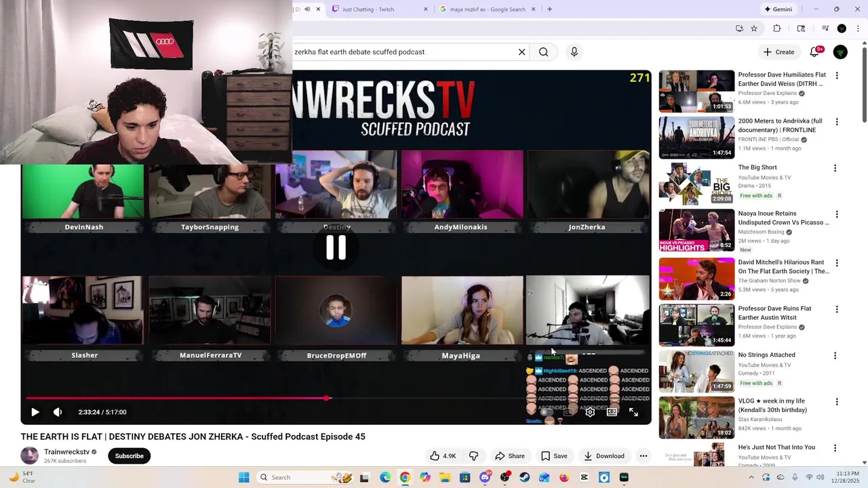The image size is (868, 488).
Task: Click the large pause overlay in video
Action: tap(336, 248)
